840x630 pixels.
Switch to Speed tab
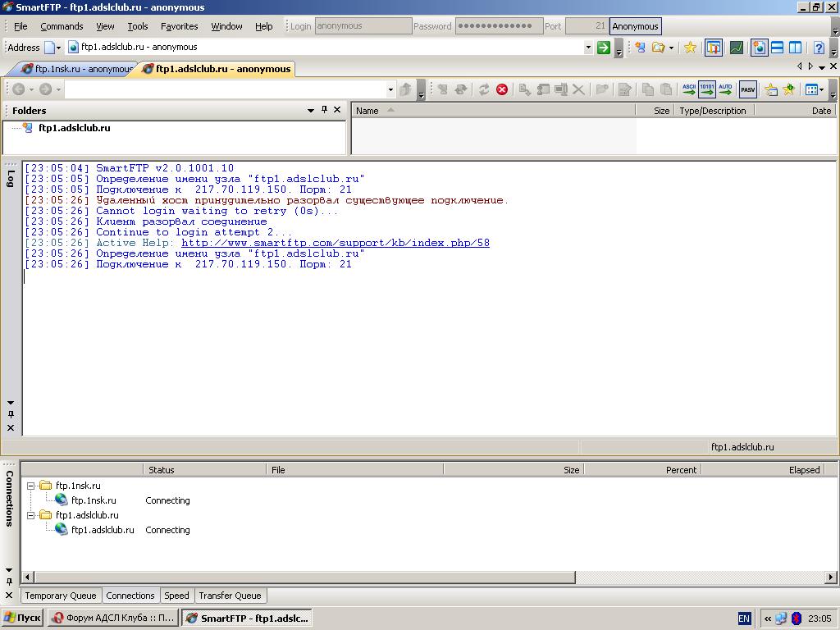[176, 596]
